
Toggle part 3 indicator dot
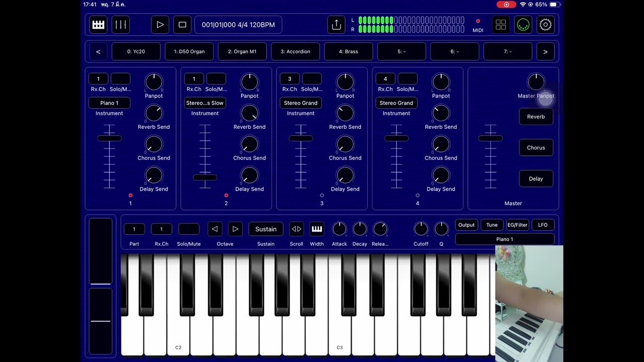tap(321, 195)
